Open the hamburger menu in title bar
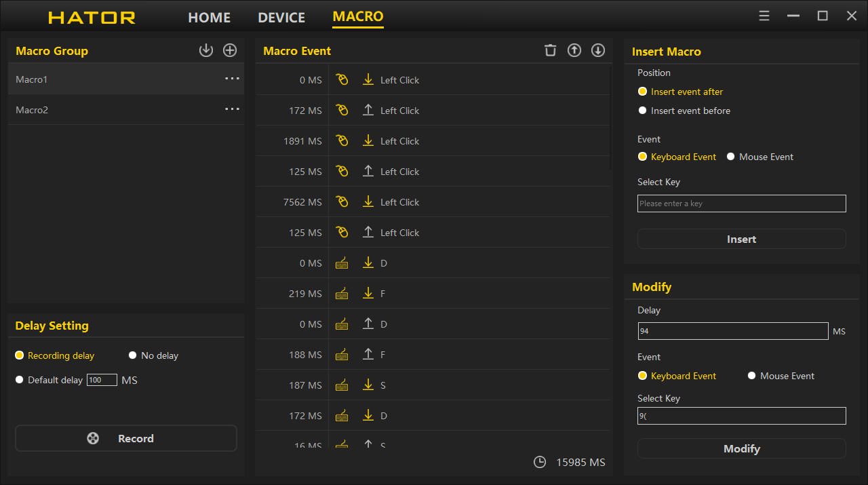The width and height of the screenshot is (868, 485). pyautogui.click(x=764, y=16)
